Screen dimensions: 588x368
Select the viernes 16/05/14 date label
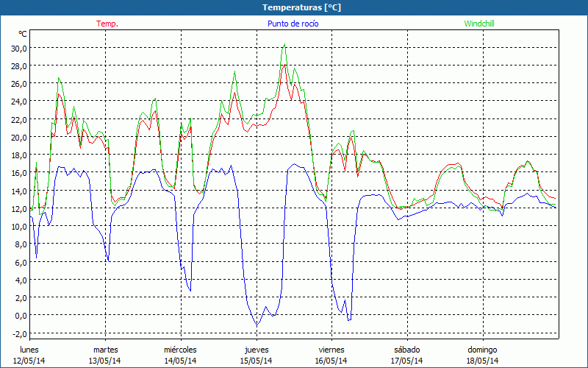[x=331, y=355]
